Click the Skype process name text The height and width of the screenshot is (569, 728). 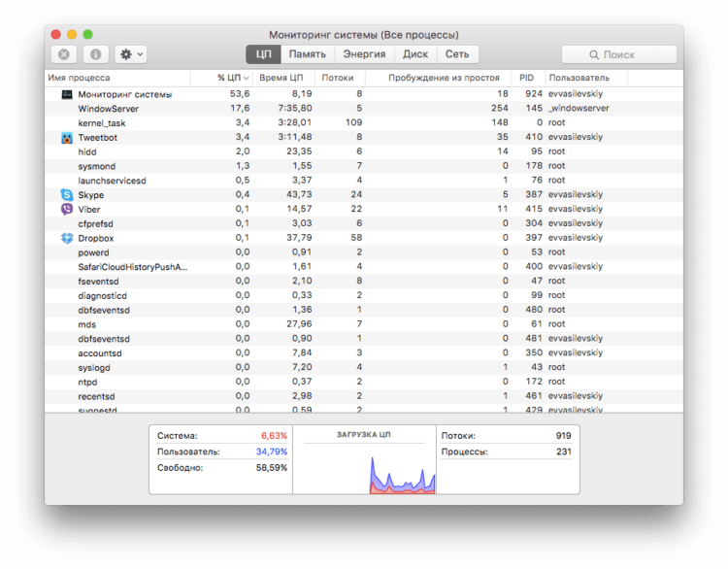[x=91, y=195]
